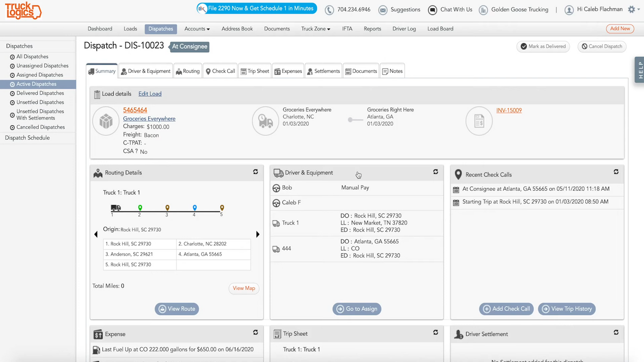Expand the Accounts dropdown menu
The width and height of the screenshot is (644, 362).
[197, 29]
